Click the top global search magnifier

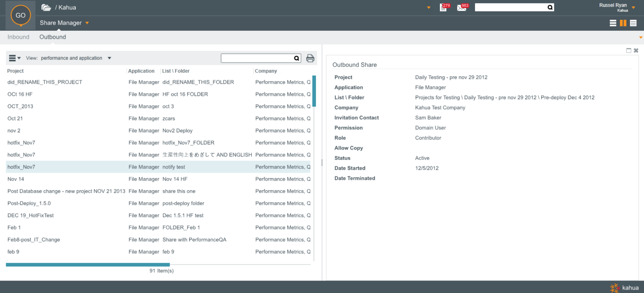(x=550, y=7)
